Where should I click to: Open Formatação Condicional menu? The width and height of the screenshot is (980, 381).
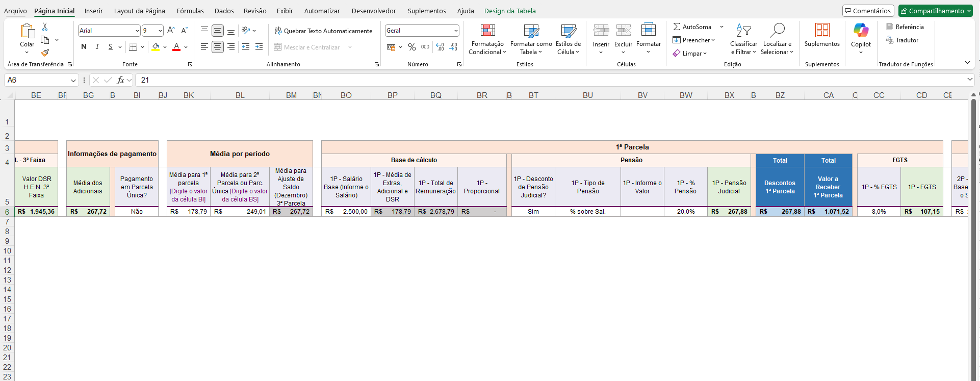(487, 39)
